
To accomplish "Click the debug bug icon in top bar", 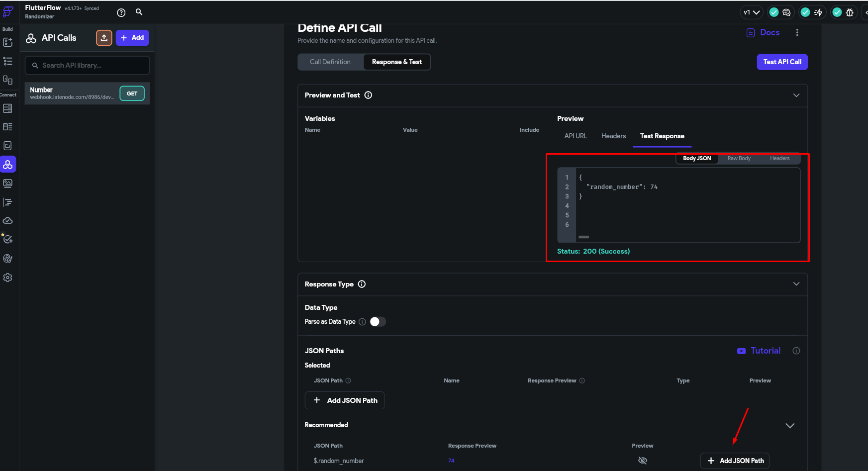I will point(850,12).
